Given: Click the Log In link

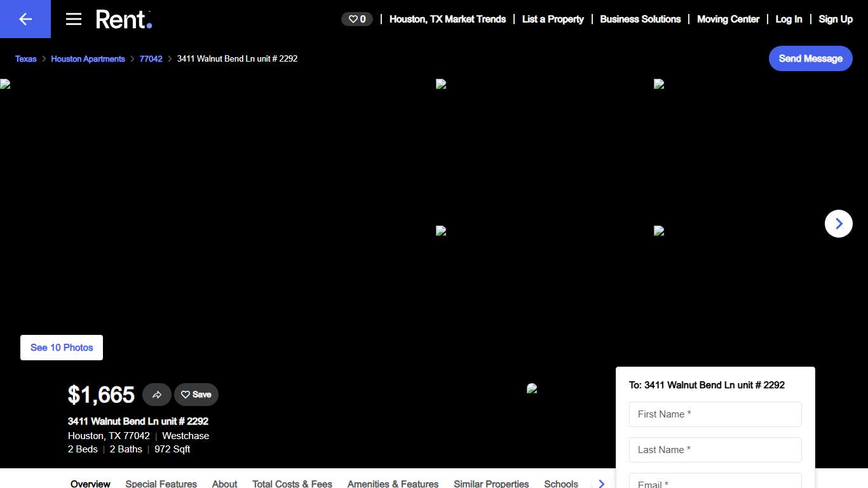Looking at the screenshot, I should (x=789, y=19).
